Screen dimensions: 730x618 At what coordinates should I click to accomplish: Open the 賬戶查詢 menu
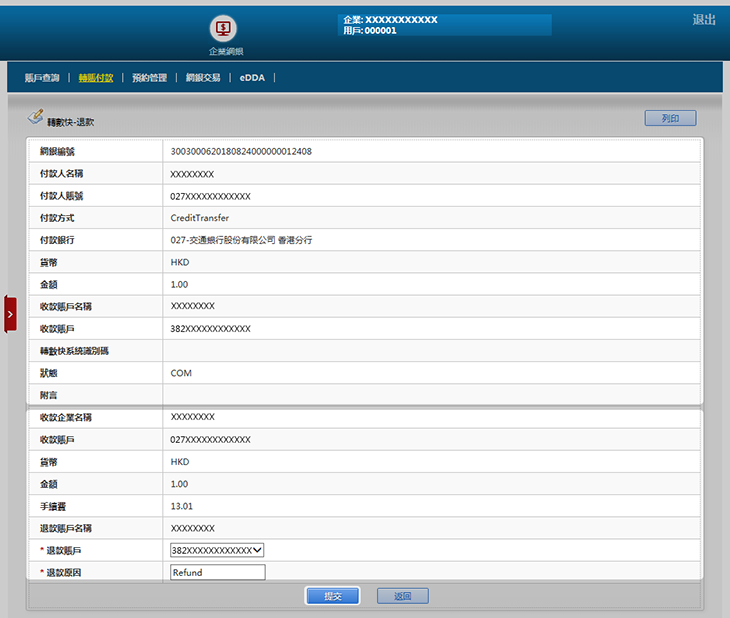tap(42, 78)
